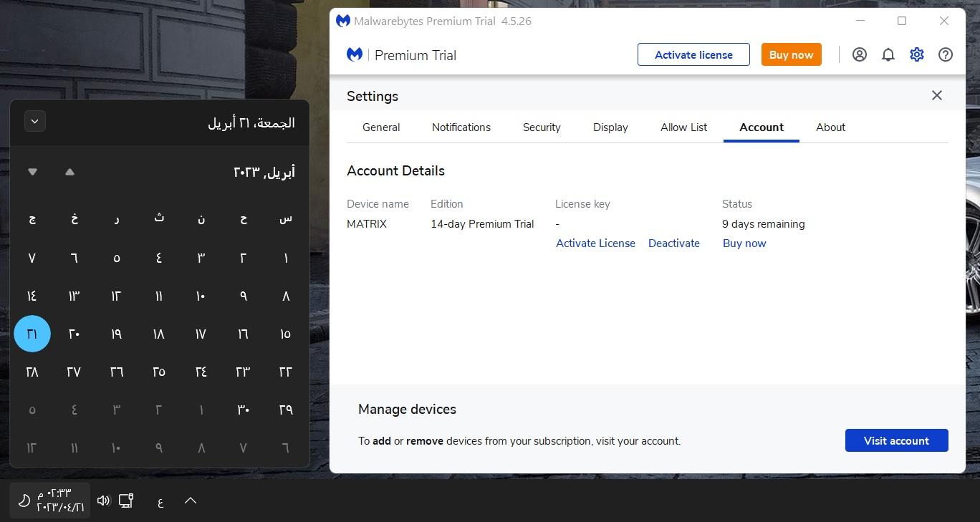Select the highlighted date ٢١ in calendar
Image resolution: width=980 pixels, height=522 pixels.
pyautogui.click(x=32, y=334)
